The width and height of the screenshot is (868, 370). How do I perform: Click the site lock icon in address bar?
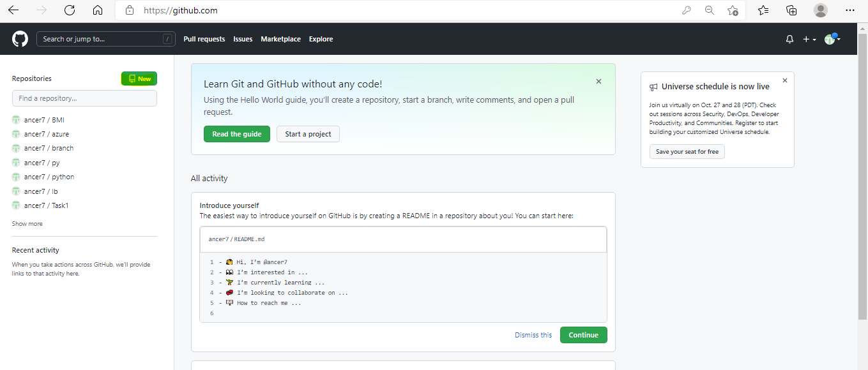[x=130, y=10]
